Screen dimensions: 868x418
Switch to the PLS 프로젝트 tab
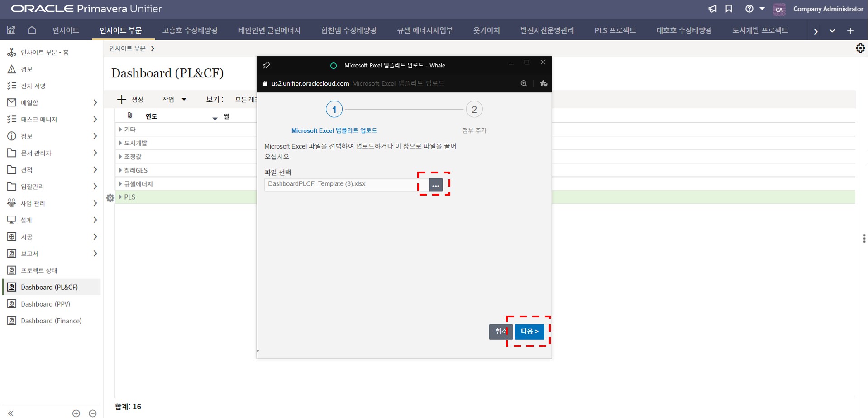point(615,30)
